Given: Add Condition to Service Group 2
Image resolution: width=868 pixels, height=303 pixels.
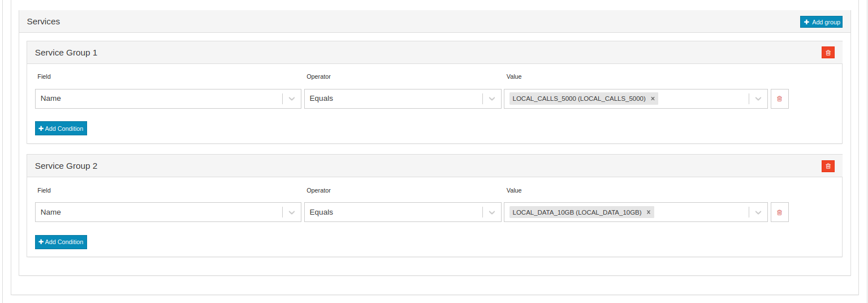Looking at the screenshot, I should point(61,242).
